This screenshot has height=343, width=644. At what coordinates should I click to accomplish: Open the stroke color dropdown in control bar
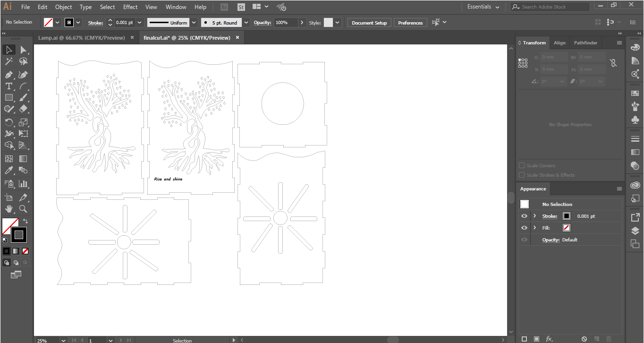pos(78,23)
